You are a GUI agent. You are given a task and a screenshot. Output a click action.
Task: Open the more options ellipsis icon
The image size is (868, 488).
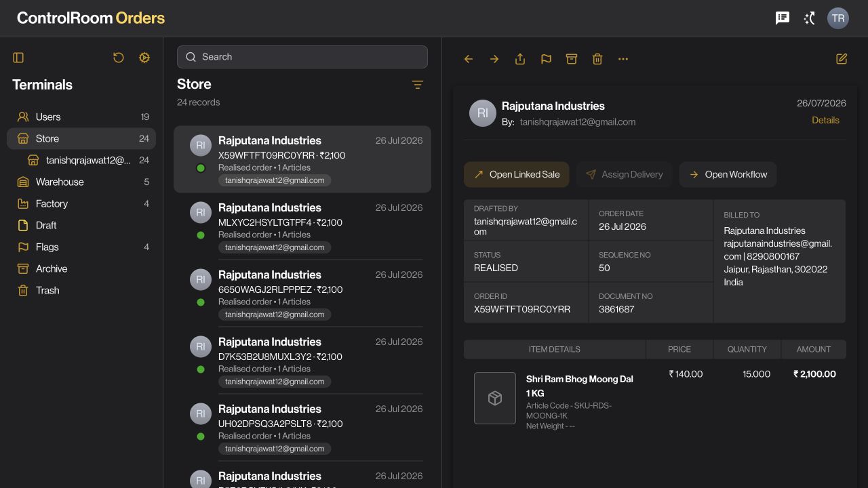623,59
